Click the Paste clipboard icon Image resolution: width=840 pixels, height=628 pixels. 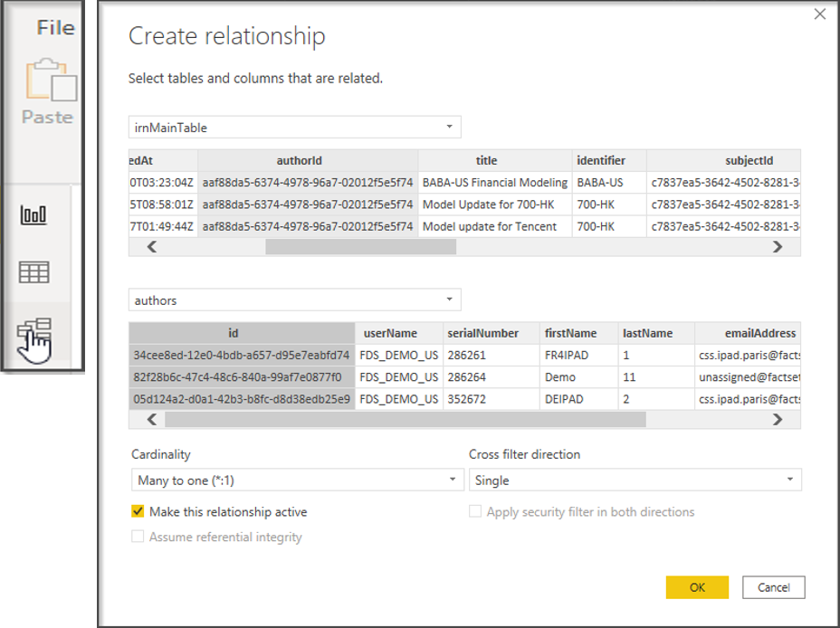53,81
